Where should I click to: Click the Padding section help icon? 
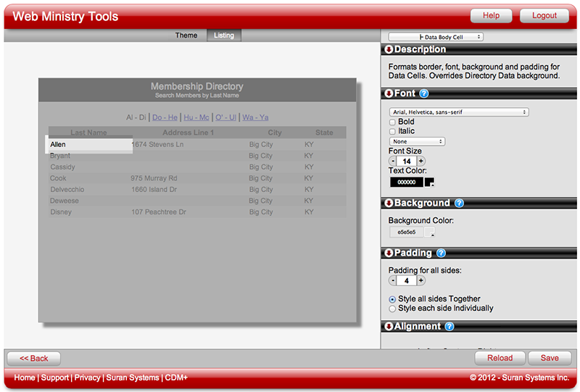click(441, 253)
